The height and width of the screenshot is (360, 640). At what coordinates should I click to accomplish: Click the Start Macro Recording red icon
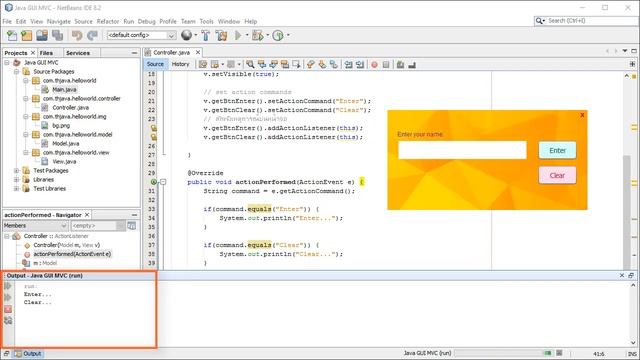[x=374, y=64]
